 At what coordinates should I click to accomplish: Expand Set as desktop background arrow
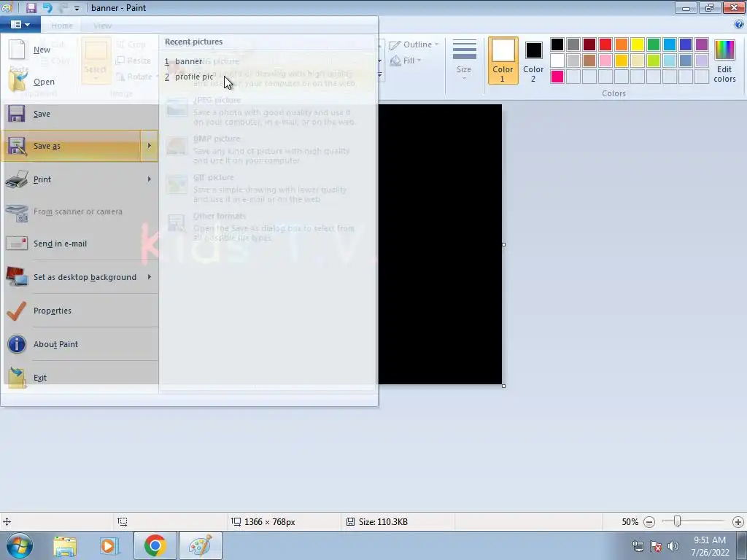149,276
